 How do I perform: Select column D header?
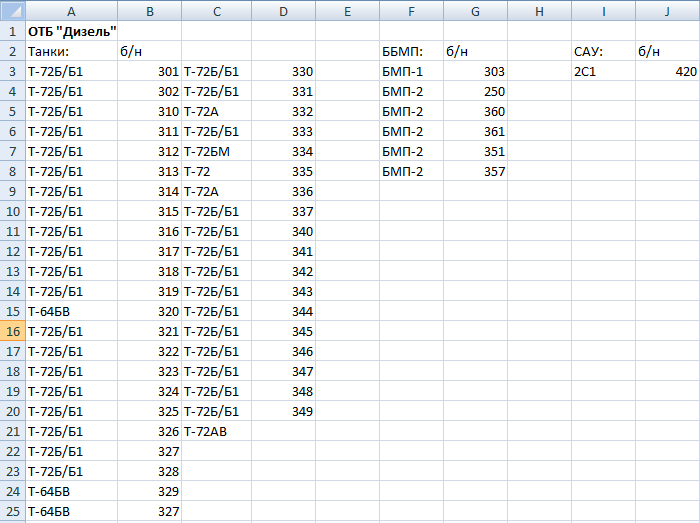tap(283, 11)
